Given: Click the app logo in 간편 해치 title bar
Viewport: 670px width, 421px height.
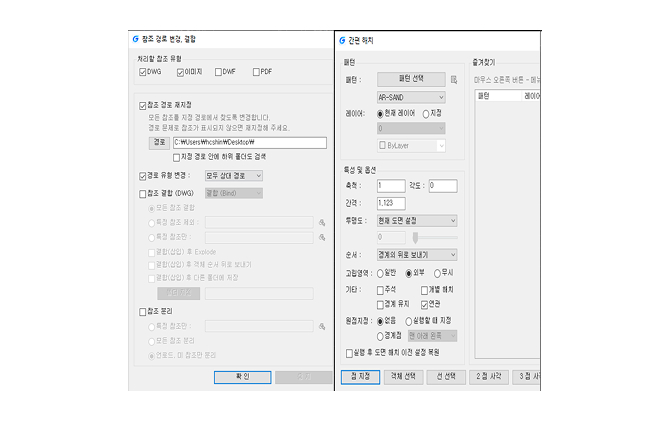Looking at the screenshot, I should pos(341,40).
